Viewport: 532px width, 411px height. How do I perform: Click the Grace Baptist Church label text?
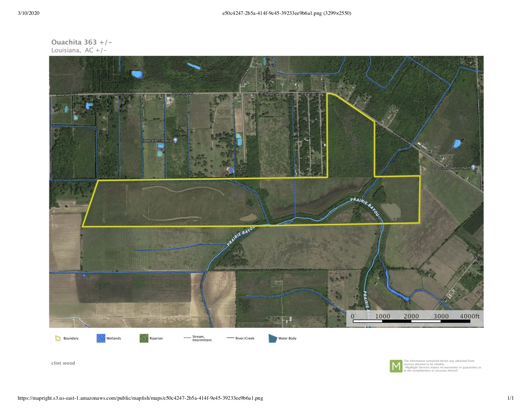(455, 168)
